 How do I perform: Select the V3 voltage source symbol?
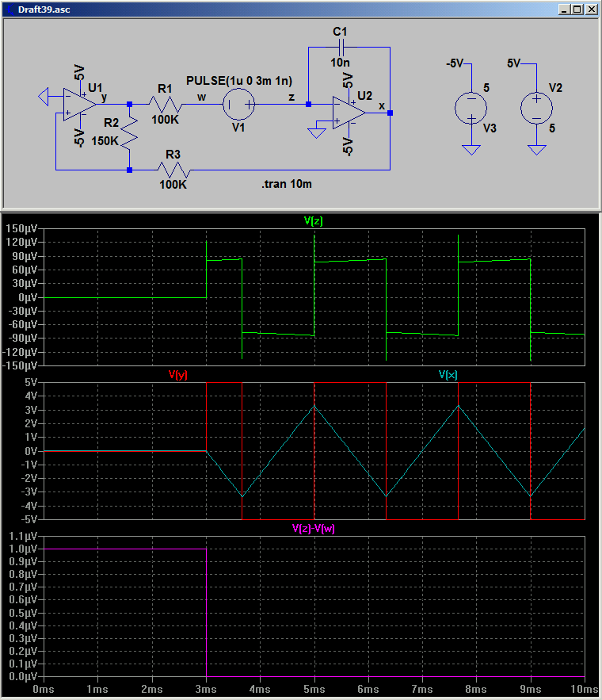(x=471, y=109)
